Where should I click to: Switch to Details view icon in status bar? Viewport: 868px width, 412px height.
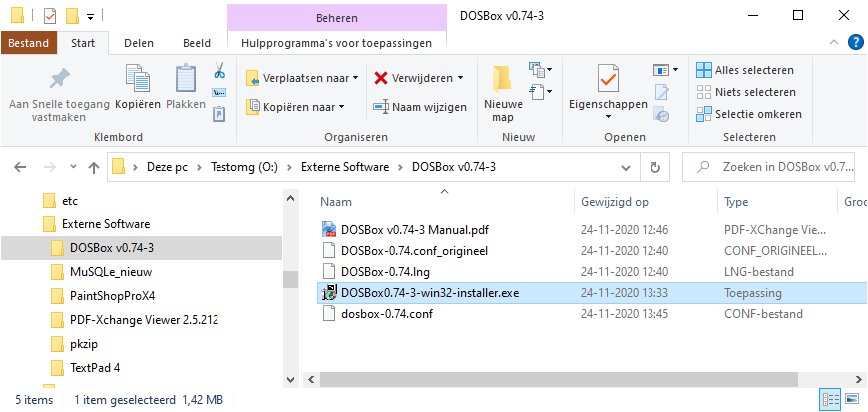[x=829, y=399]
